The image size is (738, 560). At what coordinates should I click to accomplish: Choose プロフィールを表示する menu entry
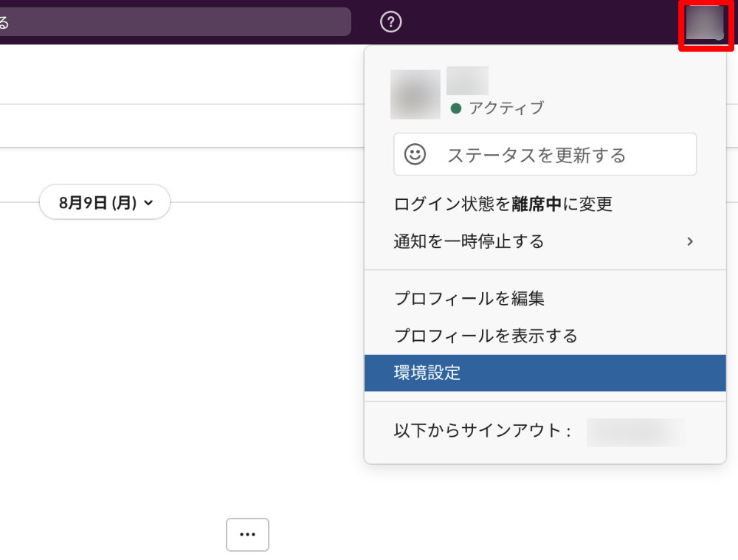485,336
